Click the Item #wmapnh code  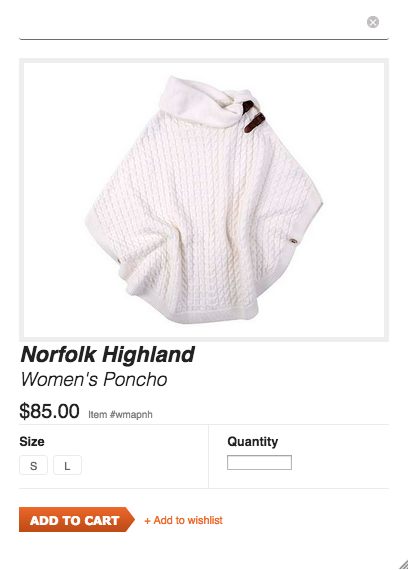pyautogui.click(x=120, y=414)
